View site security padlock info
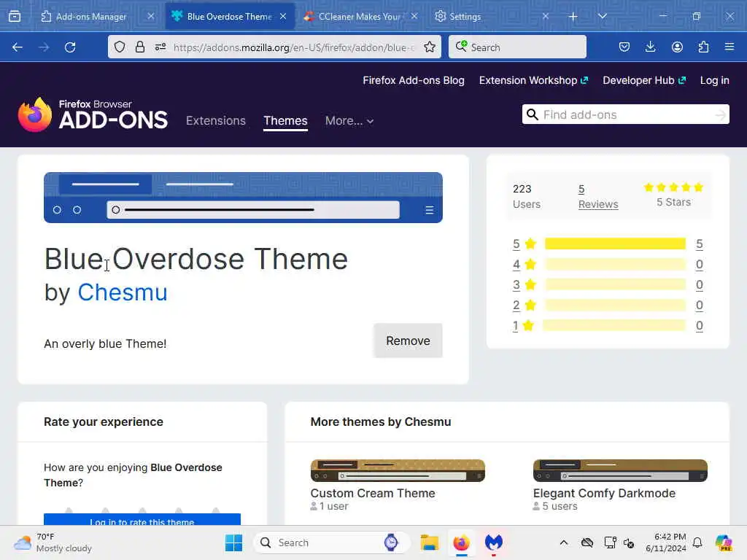Image resolution: width=747 pixels, height=560 pixels. [139, 47]
